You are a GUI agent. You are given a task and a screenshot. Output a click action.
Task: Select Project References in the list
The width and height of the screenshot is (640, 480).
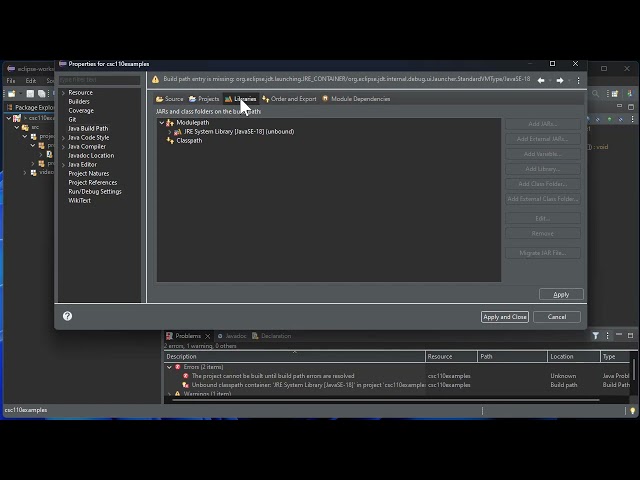coord(93,182)
